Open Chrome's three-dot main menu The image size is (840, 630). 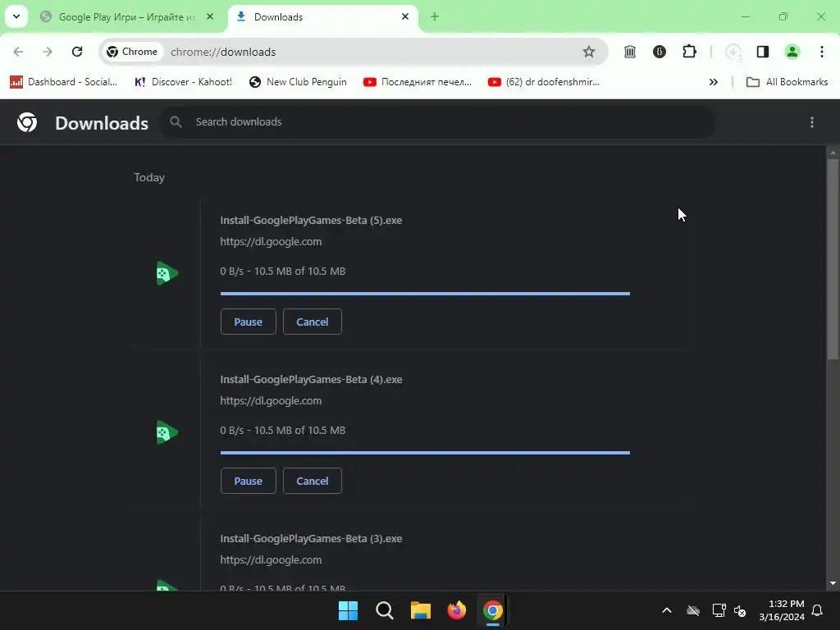point(822,52)
